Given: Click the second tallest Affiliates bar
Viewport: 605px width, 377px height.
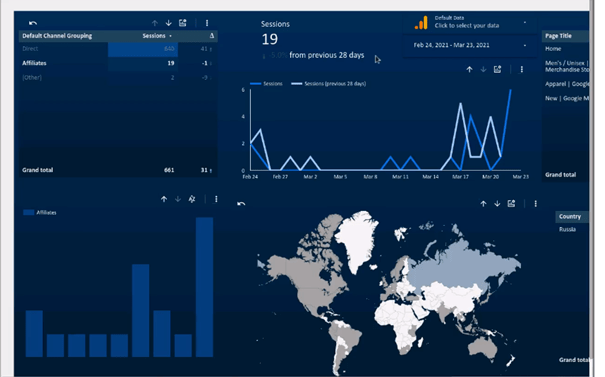Looking at the screenshot, I should pyautogui.click(x=140, y=311).
